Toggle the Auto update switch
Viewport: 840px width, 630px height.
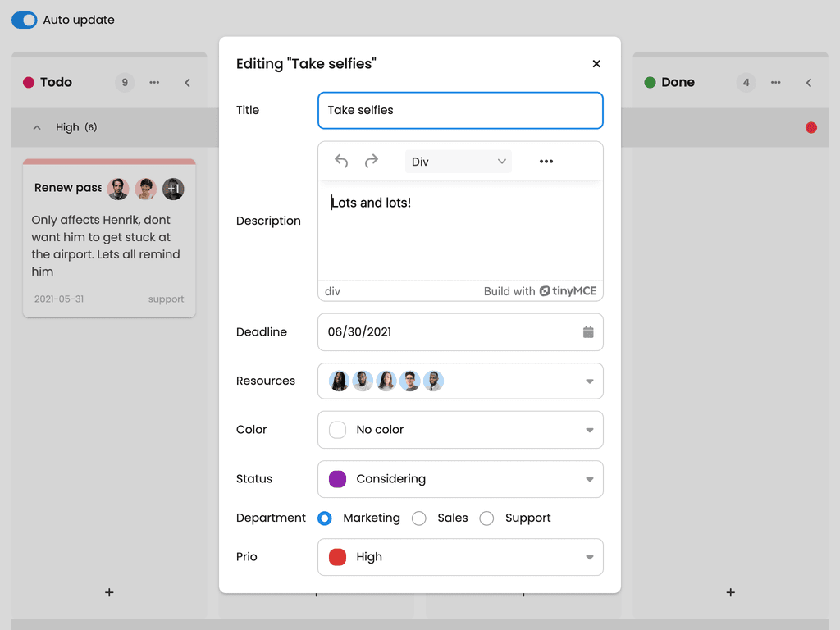(24, 20)
